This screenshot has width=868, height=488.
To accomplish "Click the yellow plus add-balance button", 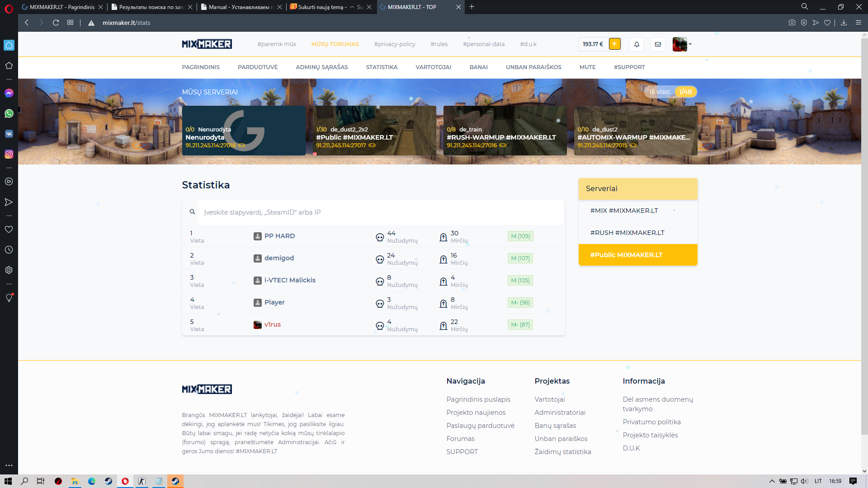I will pos(614,44).
